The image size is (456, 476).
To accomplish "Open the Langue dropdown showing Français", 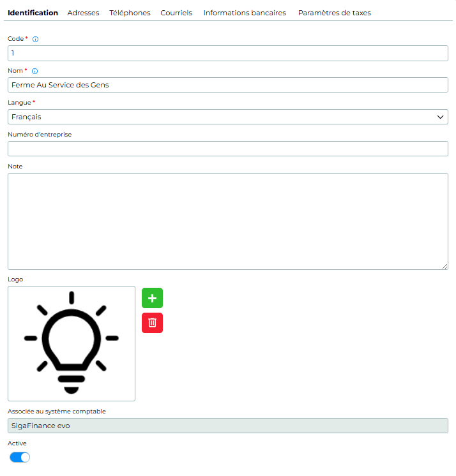I will [x=228, y=117].
